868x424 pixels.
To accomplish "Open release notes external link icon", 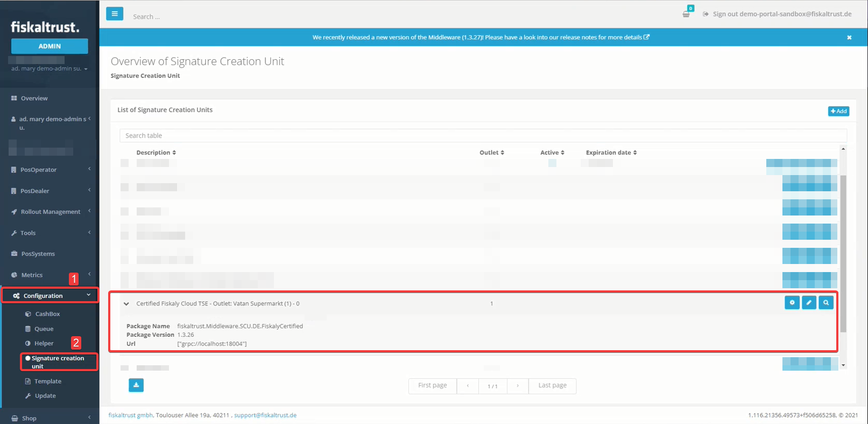I will point(647,37).
